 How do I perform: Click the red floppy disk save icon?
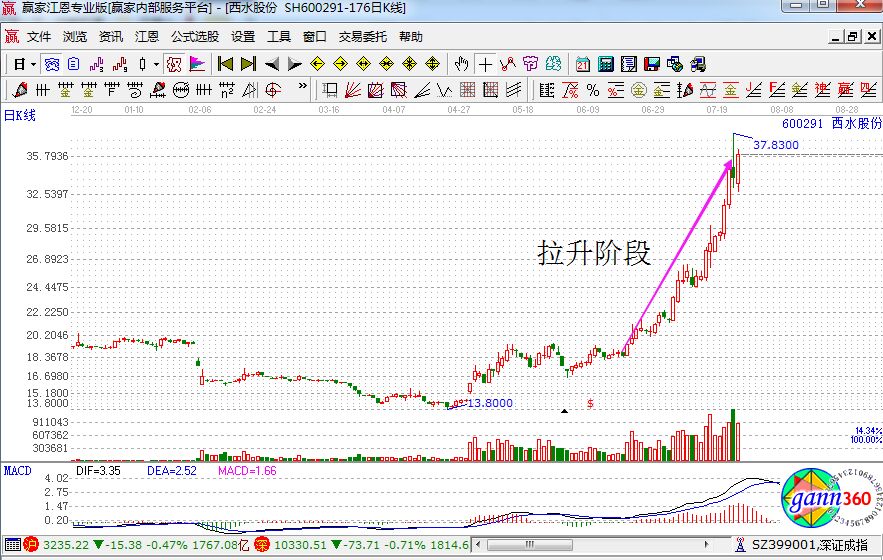tap(652, 64)
